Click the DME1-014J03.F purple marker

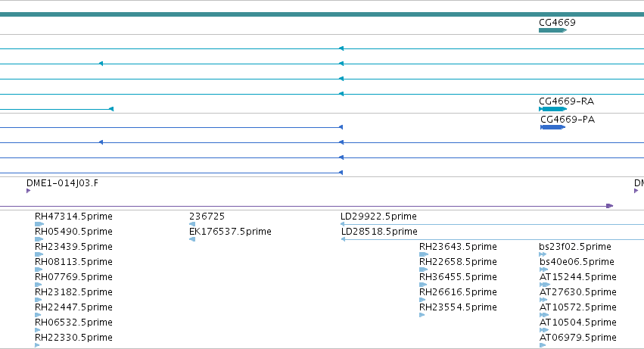coord(28,191)
